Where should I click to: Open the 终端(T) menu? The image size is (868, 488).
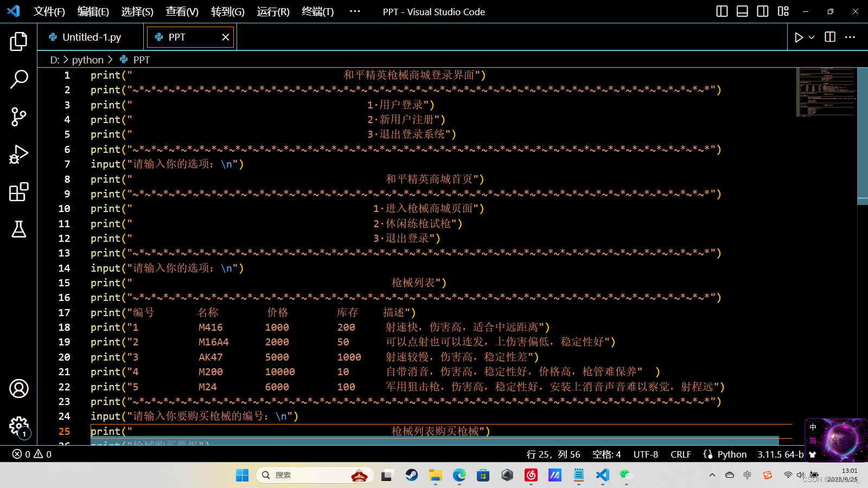tap(318, 11)
